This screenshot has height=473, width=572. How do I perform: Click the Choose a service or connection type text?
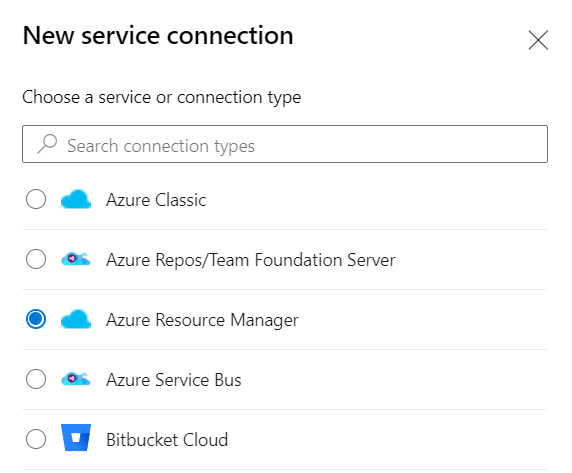click(162, 97)
